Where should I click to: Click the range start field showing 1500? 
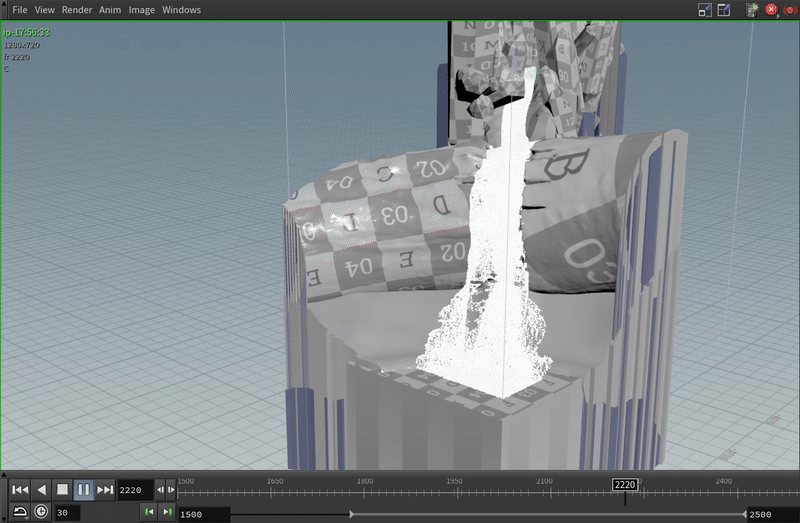tap(204, 514)
